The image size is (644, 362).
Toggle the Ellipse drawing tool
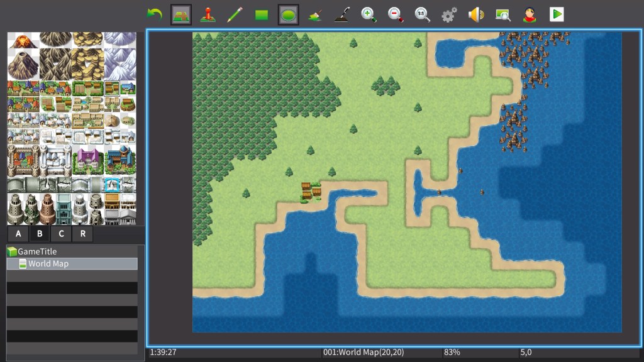(x=289, y=14)
